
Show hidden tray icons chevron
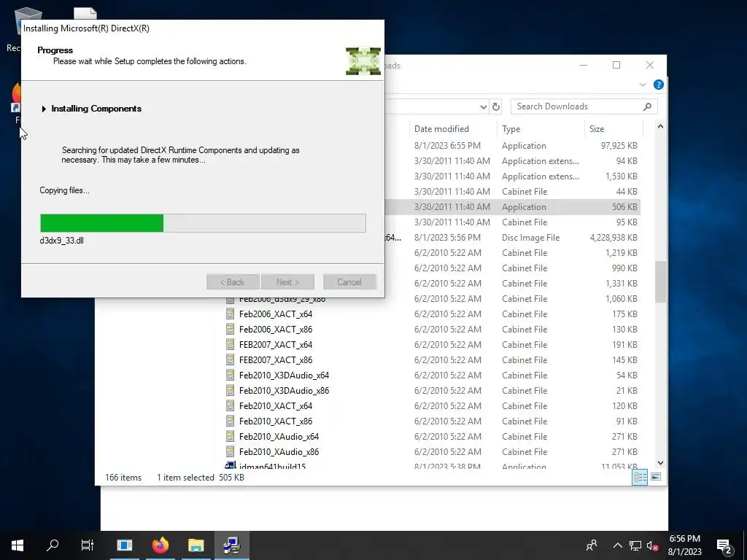tap(617, 545)
